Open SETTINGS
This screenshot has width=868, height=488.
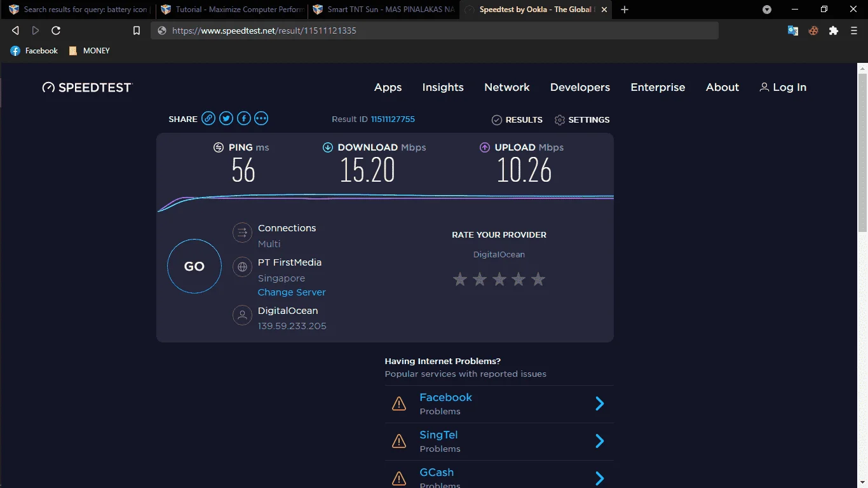pyautogui.click(x=582, y=119)
